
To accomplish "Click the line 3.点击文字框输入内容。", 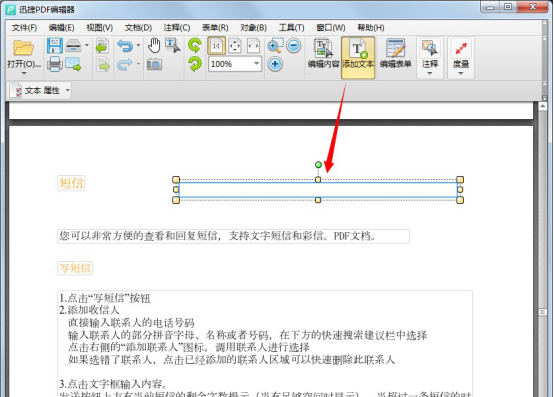I will (113, 384).
